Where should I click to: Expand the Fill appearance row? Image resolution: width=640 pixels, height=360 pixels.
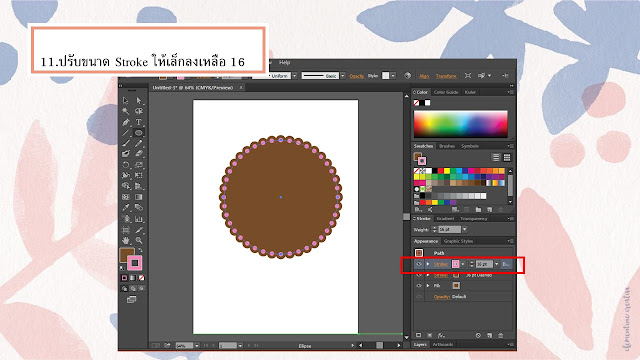428,286
